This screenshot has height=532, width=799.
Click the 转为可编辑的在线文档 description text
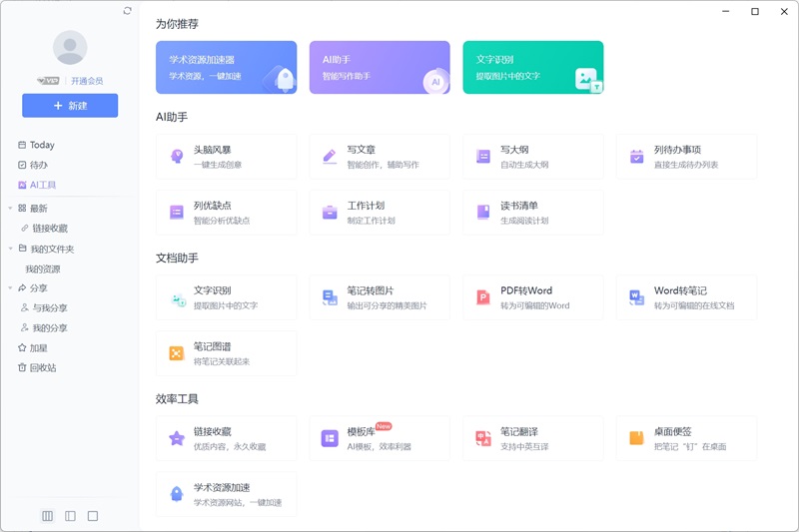[694, 306]
